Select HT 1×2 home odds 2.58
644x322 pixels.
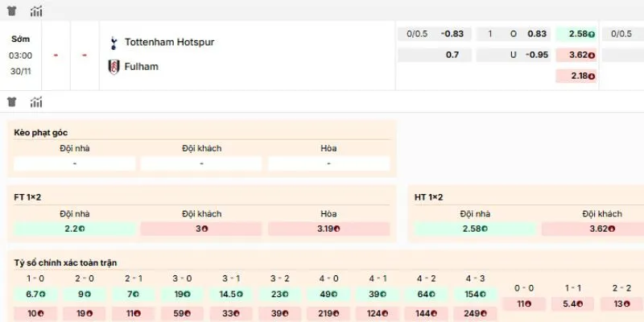[x=475, y=229]
